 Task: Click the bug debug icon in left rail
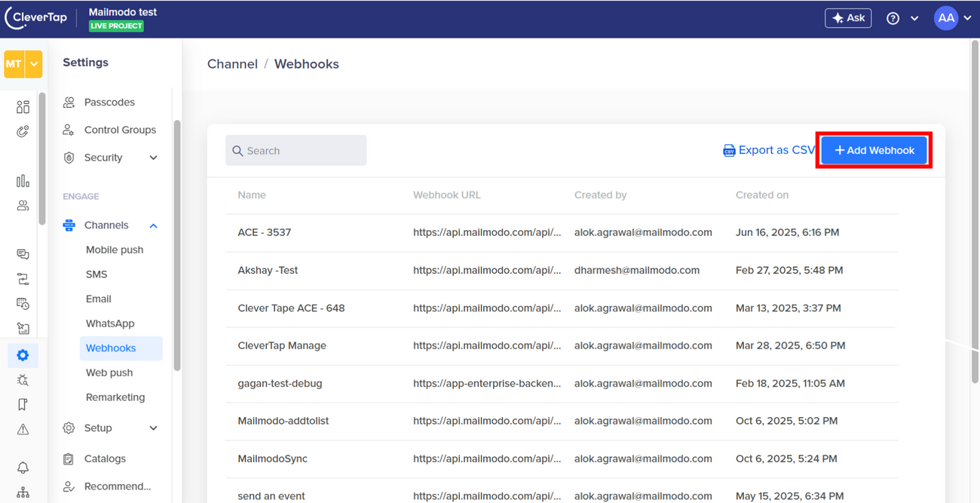coord(23,380)
